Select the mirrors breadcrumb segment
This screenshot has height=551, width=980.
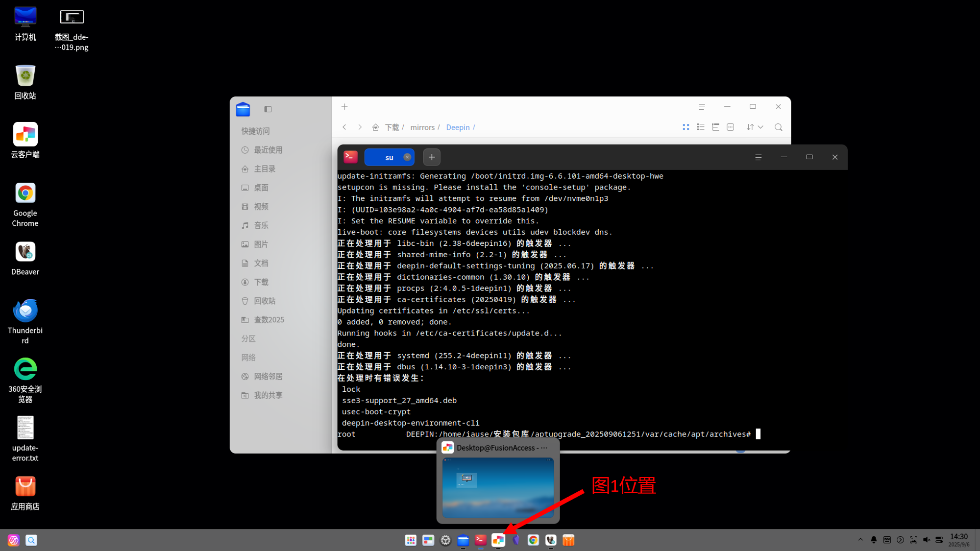[x=422, y=127]
